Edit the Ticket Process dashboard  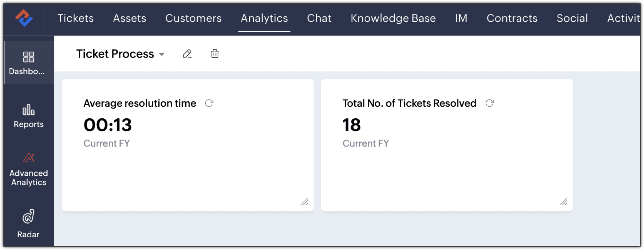[x=187, y=54]
